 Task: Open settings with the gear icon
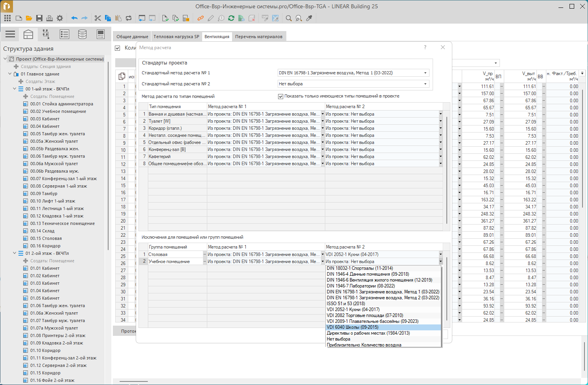[60, 18]
